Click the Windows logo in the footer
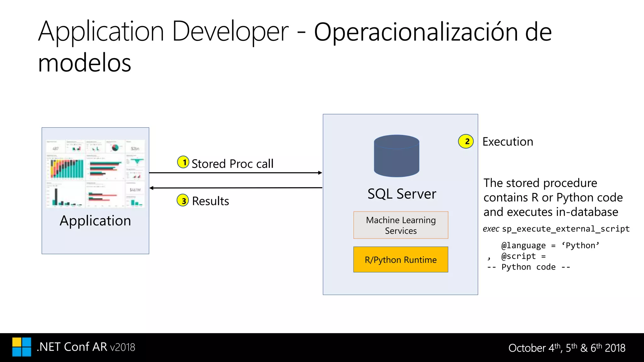Screen dimensions: 644x362 coord(22,347)
